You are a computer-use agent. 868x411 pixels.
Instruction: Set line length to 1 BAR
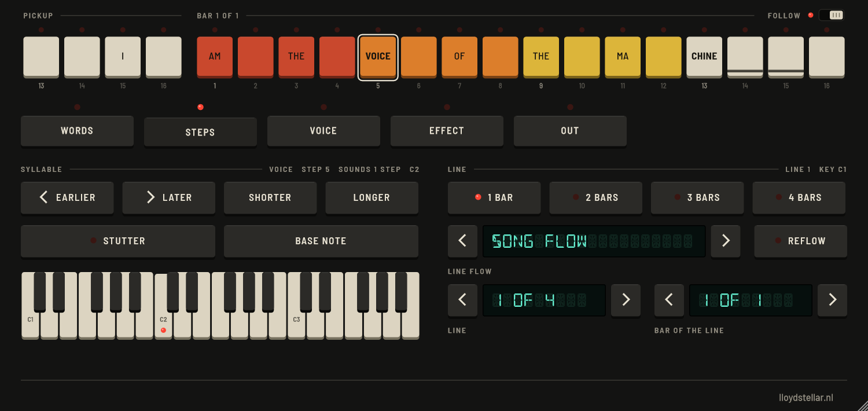[494, 197]
